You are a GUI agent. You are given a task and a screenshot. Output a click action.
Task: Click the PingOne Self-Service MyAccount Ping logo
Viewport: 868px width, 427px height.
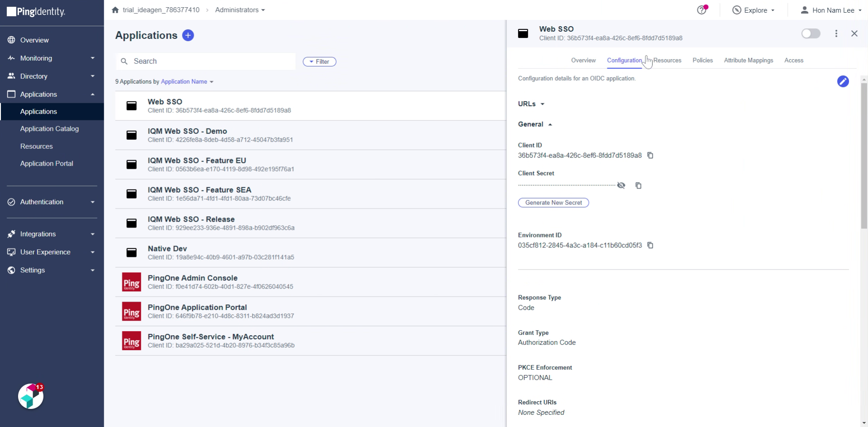click(x=131, y=341)
